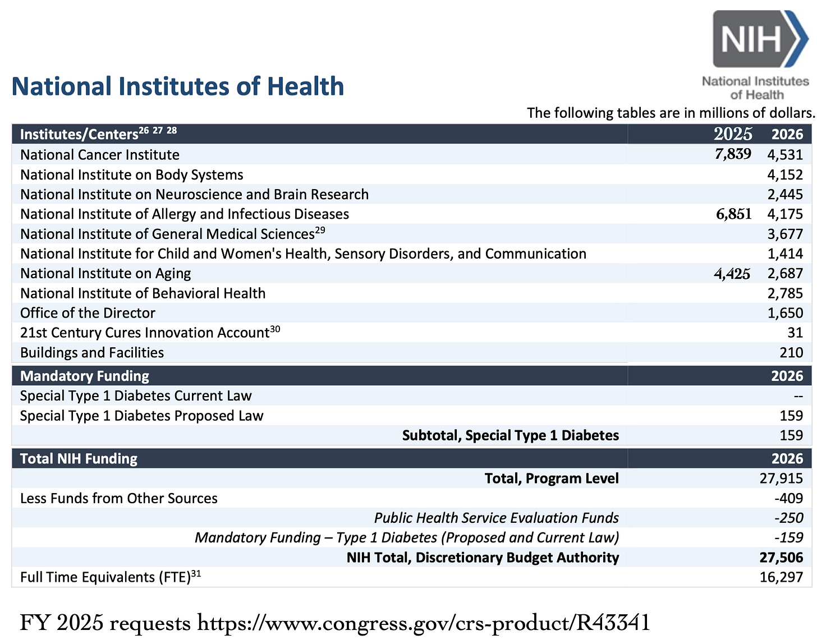Select the National Cancer Institute row label

pyautogui.click(x=100, y=155)
